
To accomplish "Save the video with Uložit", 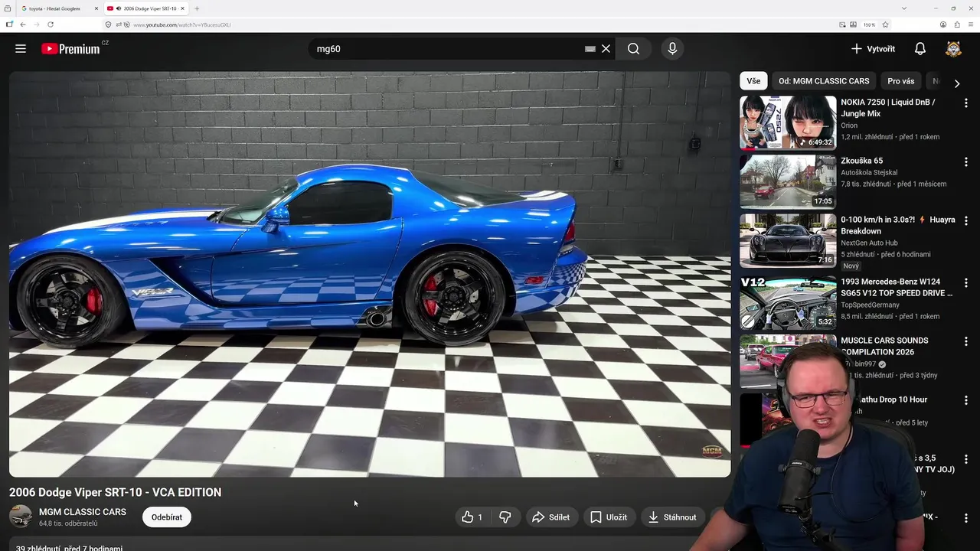I will [609, 517].
